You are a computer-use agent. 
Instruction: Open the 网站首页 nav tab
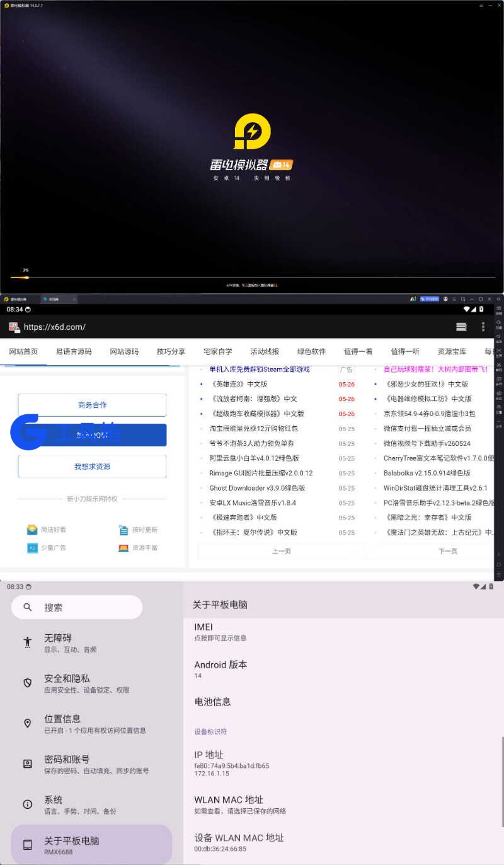[23, 352]
